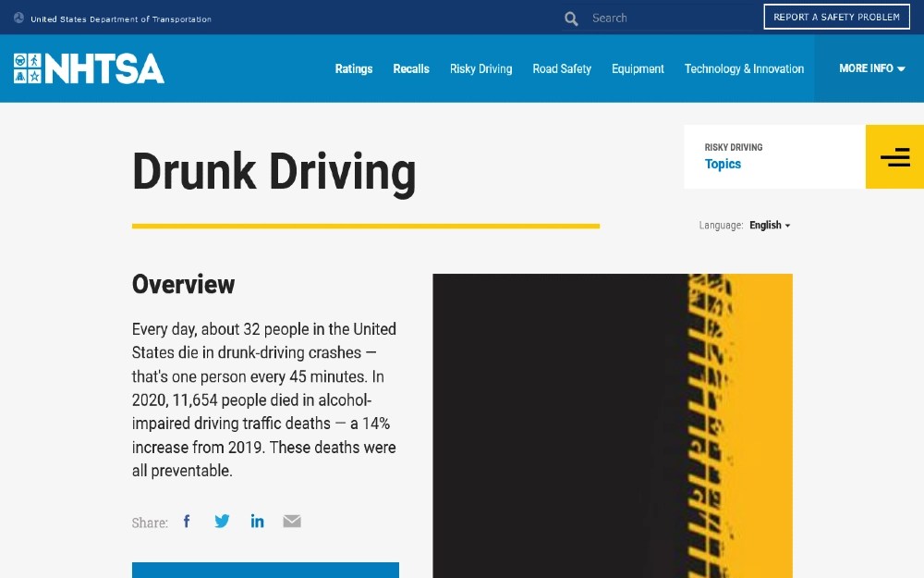This screenshot has width=924, height=578.
Task: Open the Ratings menu
Action: [x=354, y=69]
